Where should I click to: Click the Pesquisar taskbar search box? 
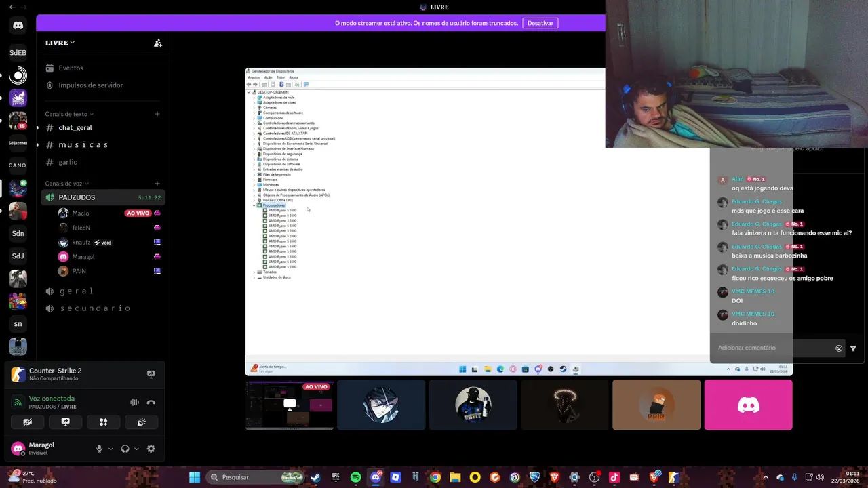pos(255,477)
